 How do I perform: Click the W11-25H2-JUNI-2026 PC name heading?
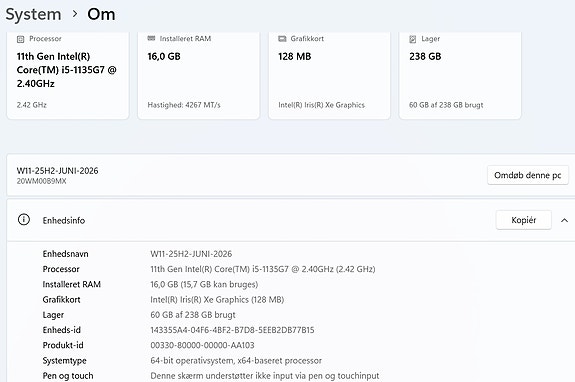point(58,171)
